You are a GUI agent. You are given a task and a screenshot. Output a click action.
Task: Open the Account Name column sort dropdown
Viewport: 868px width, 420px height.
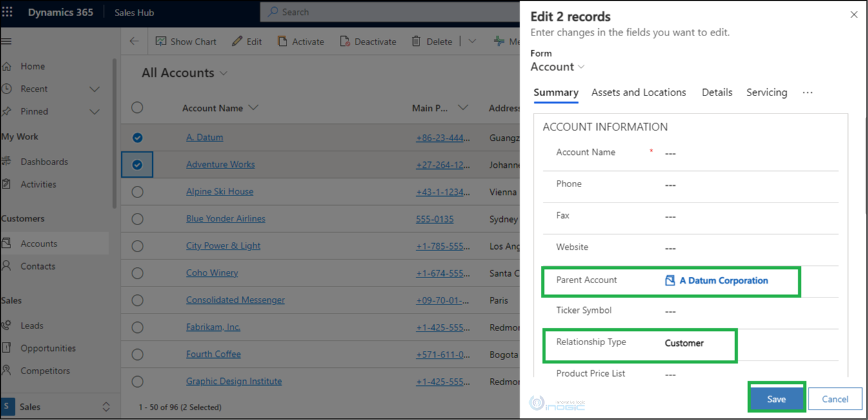click(253, 108)
